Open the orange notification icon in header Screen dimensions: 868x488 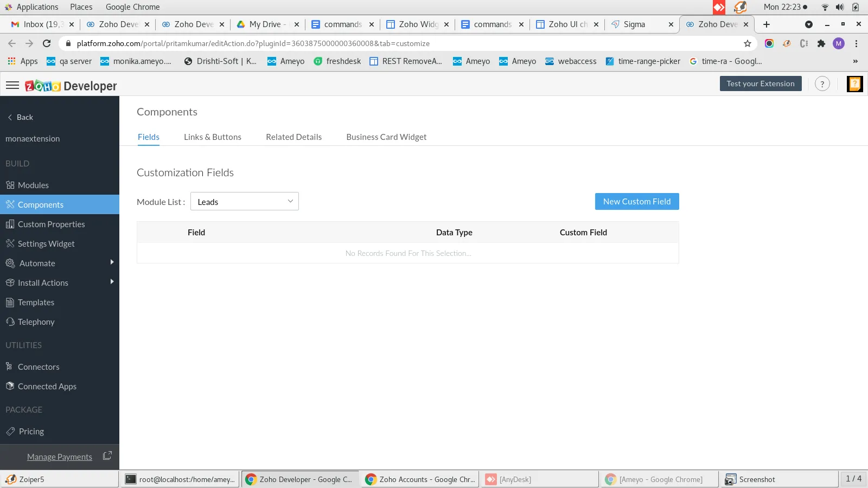pyautogui.click(x=854, y=84)
